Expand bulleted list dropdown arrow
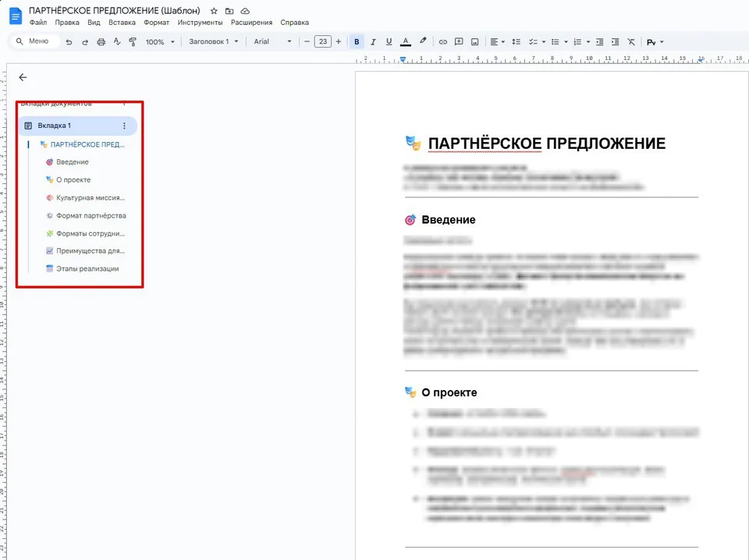 [566, 42]
